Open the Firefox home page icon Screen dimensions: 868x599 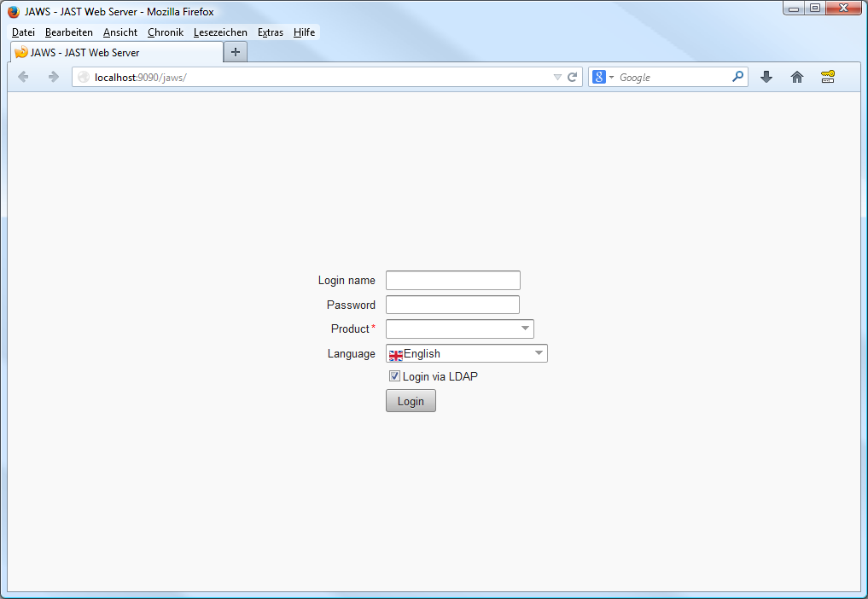(x=796, y=77)
